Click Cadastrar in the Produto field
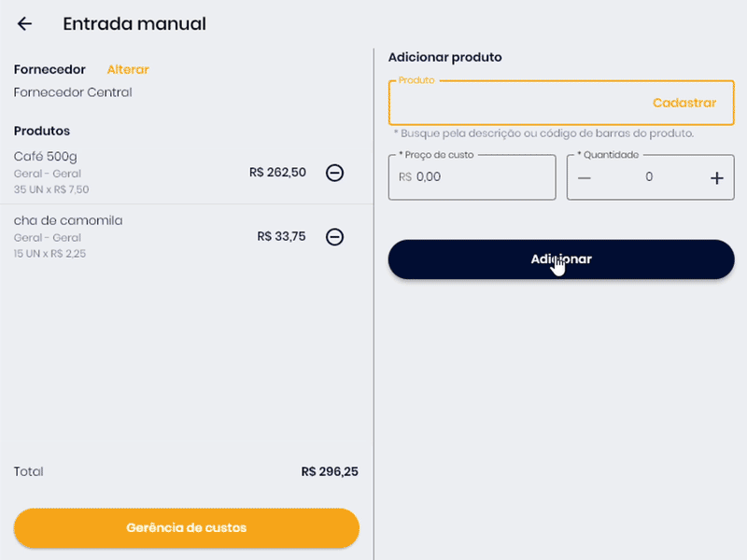The height and width of the screenshot is (560, 747). 684,103
